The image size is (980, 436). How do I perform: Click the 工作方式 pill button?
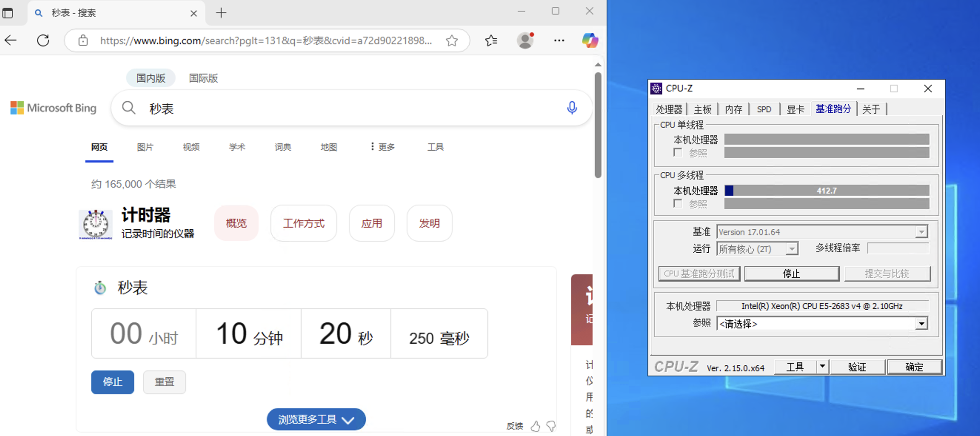(x=304, y=223)
